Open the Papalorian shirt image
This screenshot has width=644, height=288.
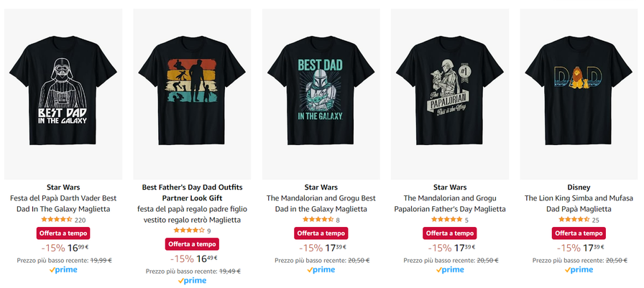tap(450, 93)
